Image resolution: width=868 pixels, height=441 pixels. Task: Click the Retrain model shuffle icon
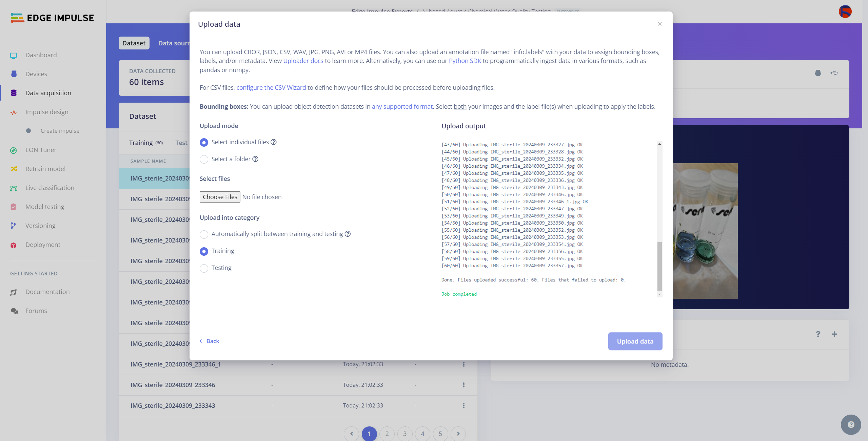pos(14,169)
